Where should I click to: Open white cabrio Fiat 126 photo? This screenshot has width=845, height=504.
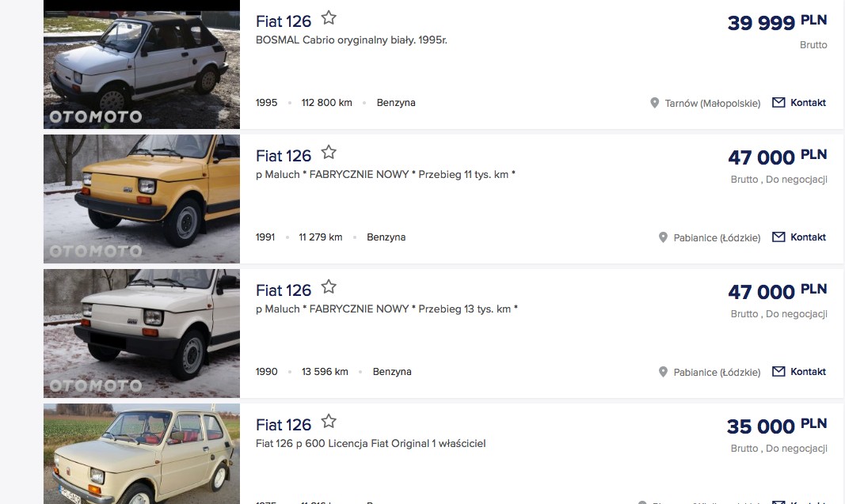point(142,65)
